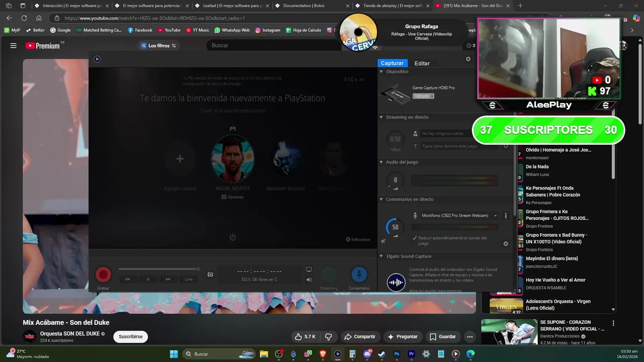The width and height of the screenshot is (644, 362).
Task: Select the MIGUEL MONTES PlayStation profile
Action: tap(232, 158)
